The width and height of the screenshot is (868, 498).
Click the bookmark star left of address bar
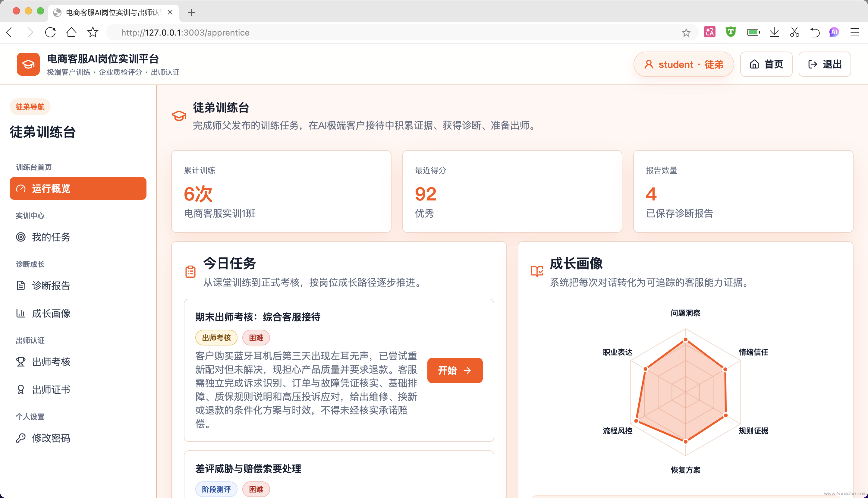[93, 33]
